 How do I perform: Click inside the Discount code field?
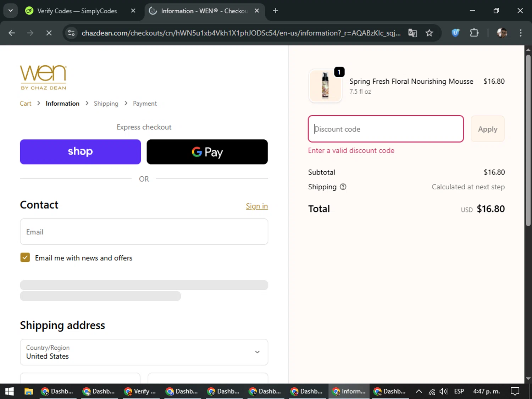(386, 129)
